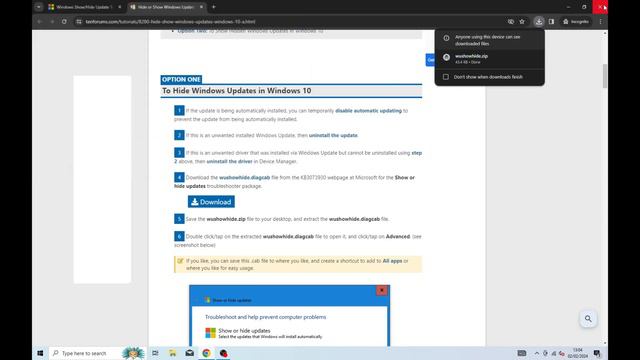Check Don't show when downloads finish
The height and width of the screenshot is (360, 640).
(x=446, y=77)
